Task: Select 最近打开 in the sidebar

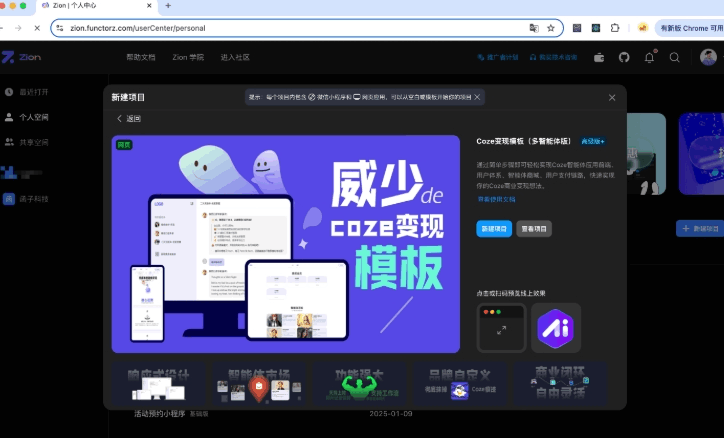Action: [27, 92]
